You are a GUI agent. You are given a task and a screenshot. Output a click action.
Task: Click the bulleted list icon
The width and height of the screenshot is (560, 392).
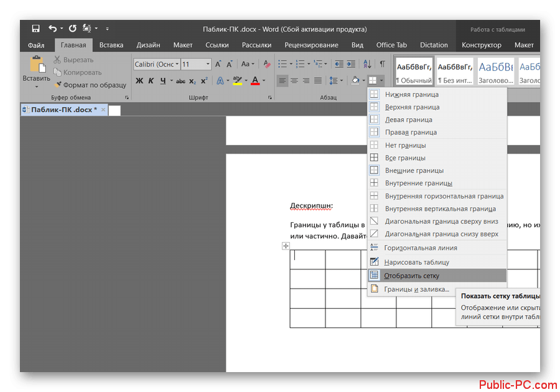282,64
